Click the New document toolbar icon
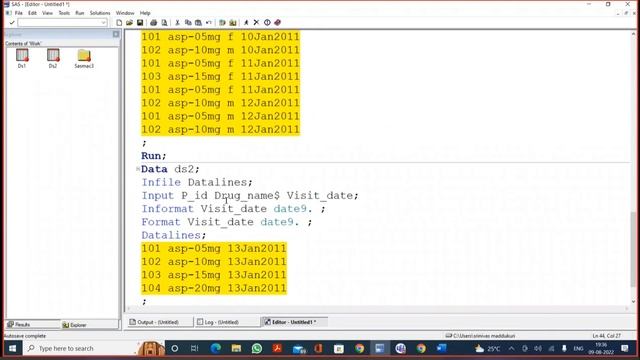The image size is (640, 360). 119,22
